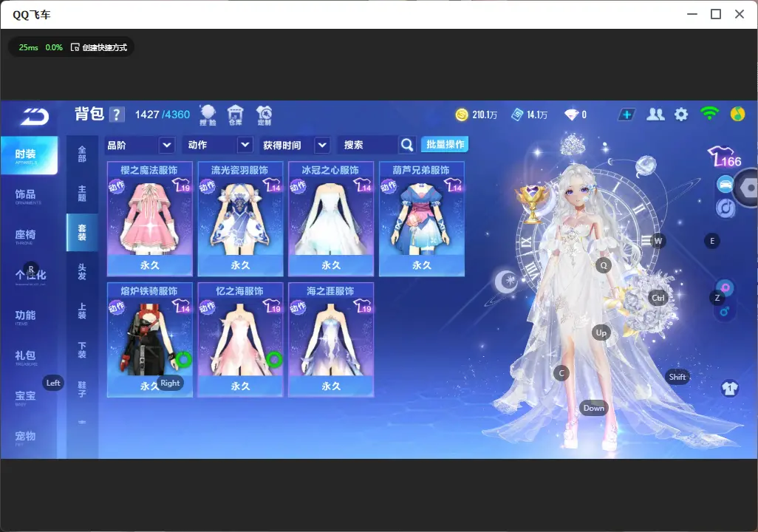
Task: Click the golden trophy on character preview
Action: click(532, 204)
